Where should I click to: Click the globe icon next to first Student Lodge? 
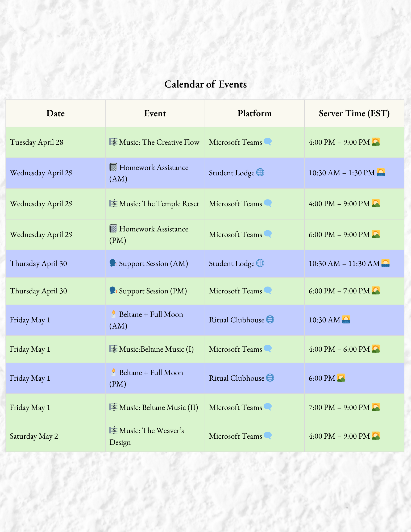click(260, 172)
